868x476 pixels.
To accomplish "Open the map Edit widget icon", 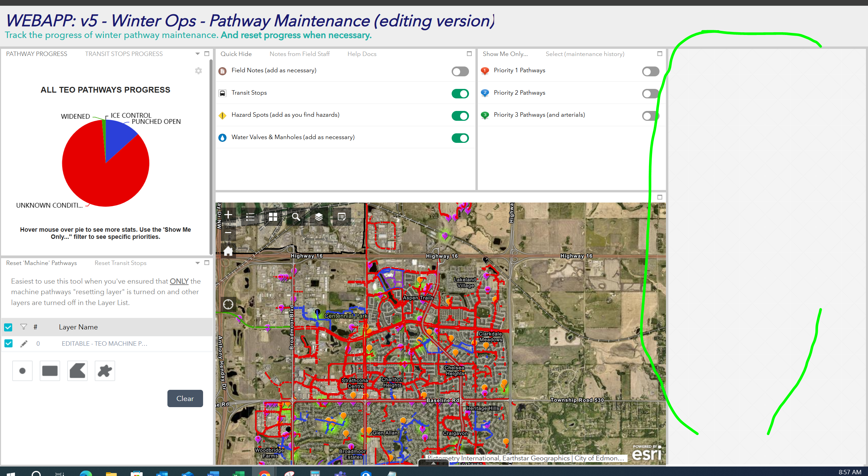I will coord(342,217).
